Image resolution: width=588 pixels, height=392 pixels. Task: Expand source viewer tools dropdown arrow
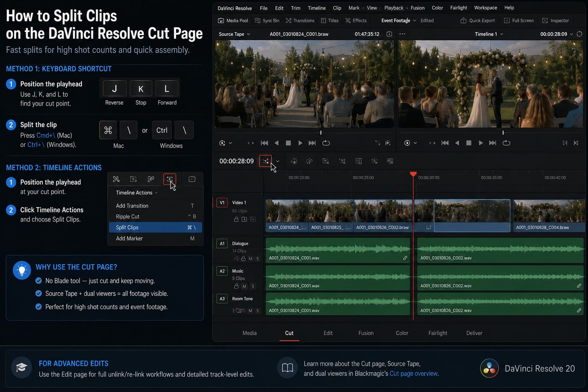pyautogui.click(x=230, y=143)
